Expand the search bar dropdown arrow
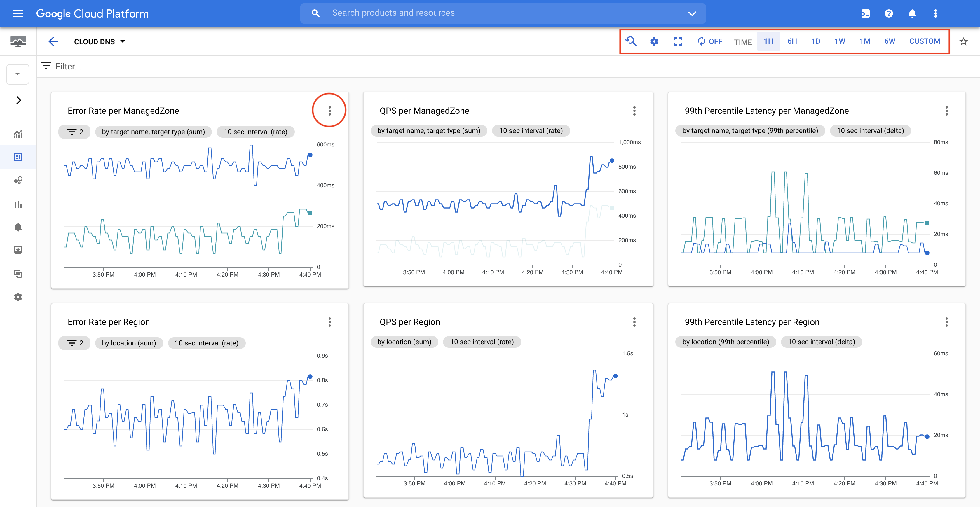The width and height of the screenshot is (980, 507). point(692,14)
